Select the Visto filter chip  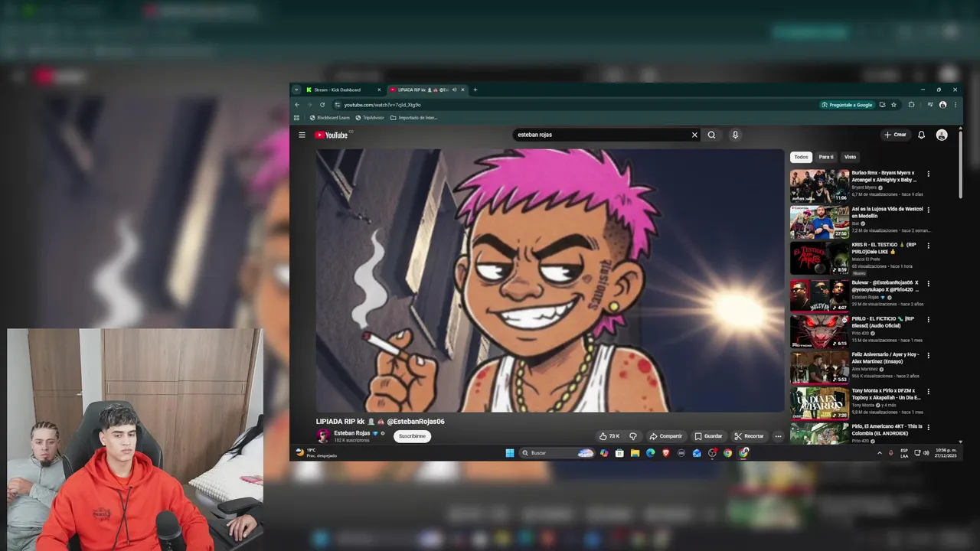click(850, 157)
